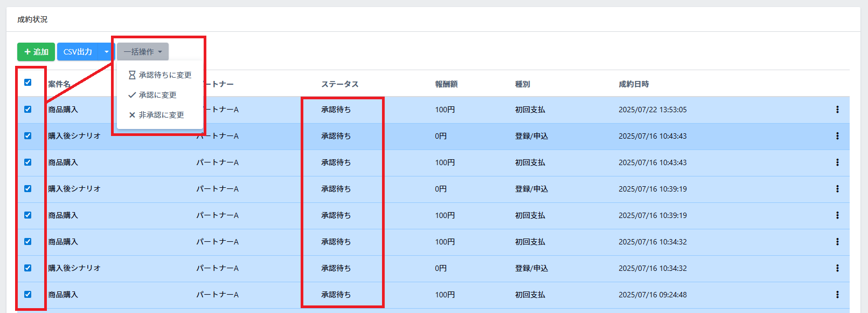Toggle the 一括操作 dropdown button
The height and width of the screenshot is (313, 868).
point(143,52)
